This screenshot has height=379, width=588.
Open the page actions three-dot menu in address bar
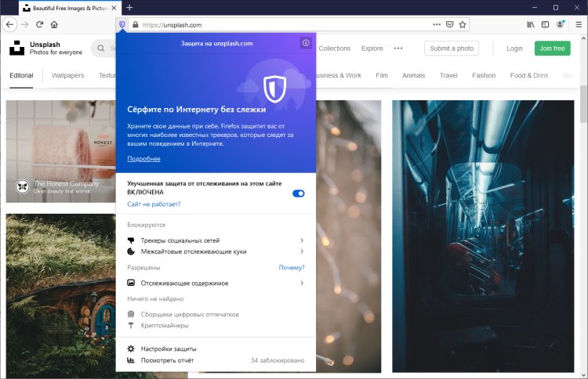[x=437, y=24]
